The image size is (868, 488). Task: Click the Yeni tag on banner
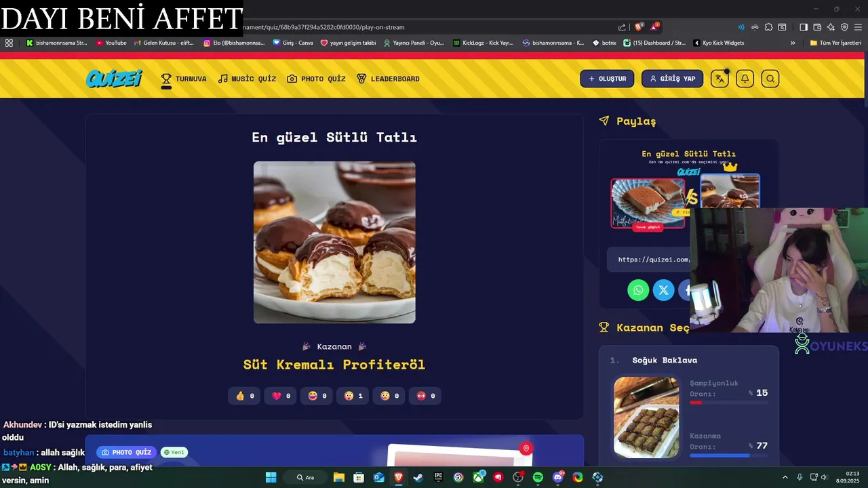tap(174, 452)
